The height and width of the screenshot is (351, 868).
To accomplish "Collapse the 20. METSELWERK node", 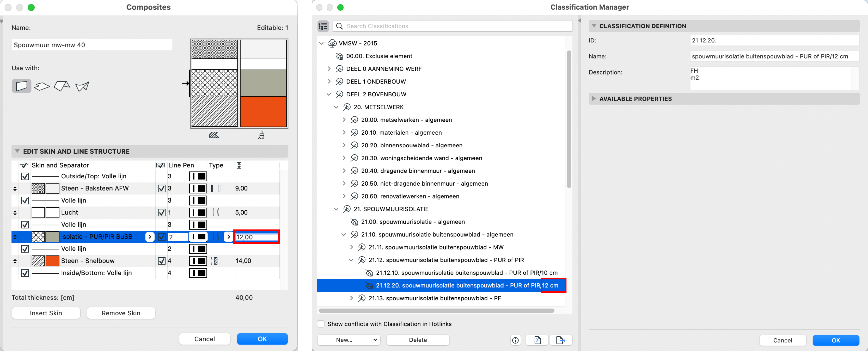I will pyautogui.click(x=336, y=107).
